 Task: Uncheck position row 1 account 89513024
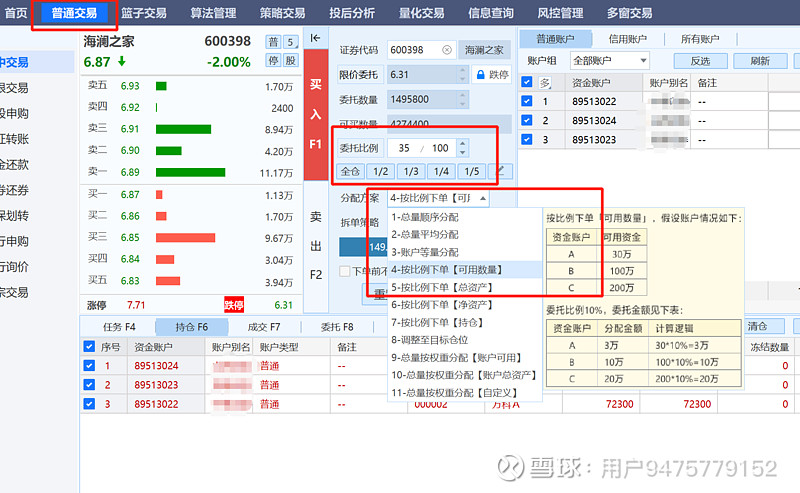tap(89, 365)
